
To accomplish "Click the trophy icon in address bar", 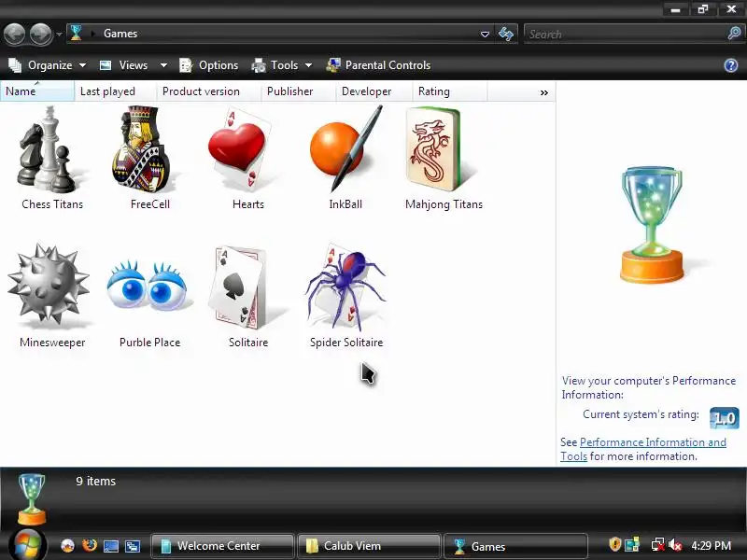I will point(77,34).
